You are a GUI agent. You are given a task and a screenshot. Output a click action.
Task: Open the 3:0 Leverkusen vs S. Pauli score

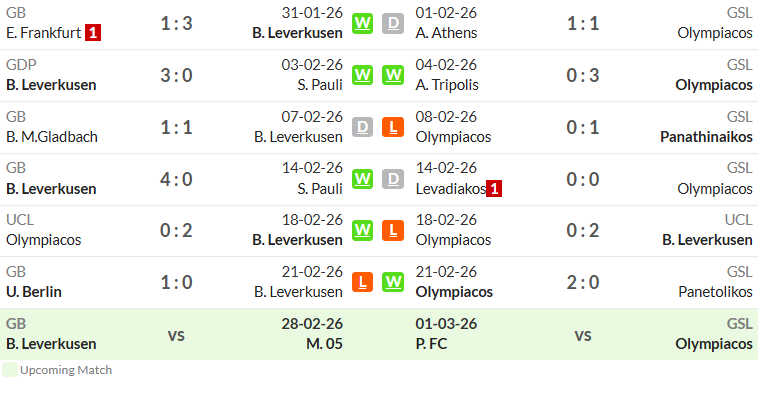[x=176, y=75]
